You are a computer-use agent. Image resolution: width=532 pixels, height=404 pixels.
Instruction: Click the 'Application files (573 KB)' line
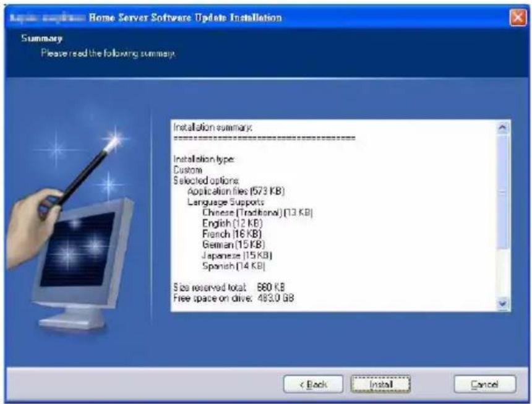pos(236,191)
